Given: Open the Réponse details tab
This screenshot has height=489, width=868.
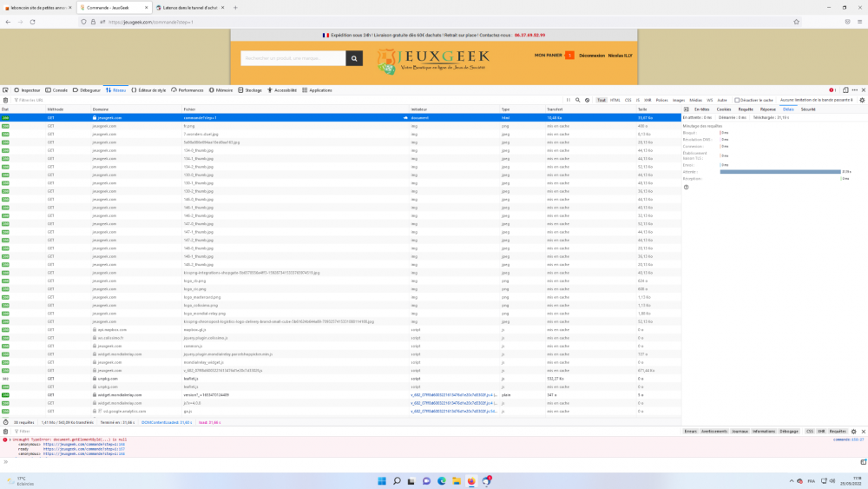Looking at the screenshot, I should click(x=768, y=109).
